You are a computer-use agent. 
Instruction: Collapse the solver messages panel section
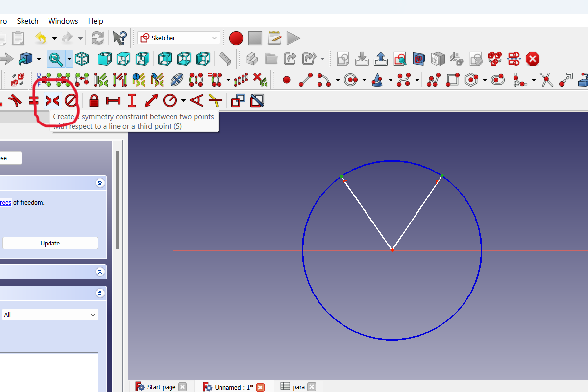tap(100, 183)
